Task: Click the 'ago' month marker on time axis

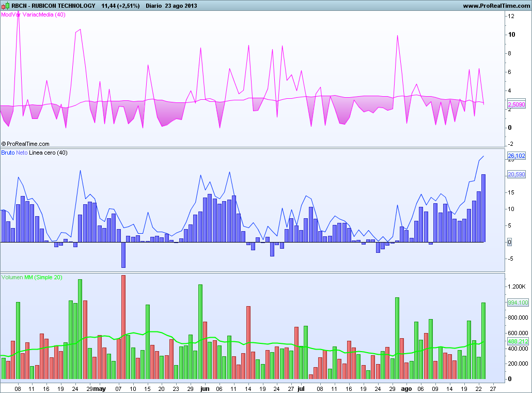Action: (406, 388)
